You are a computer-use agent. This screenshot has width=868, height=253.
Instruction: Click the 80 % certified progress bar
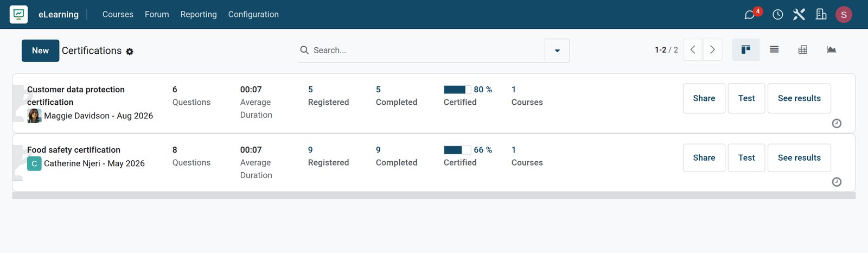(x=457, y=90)
